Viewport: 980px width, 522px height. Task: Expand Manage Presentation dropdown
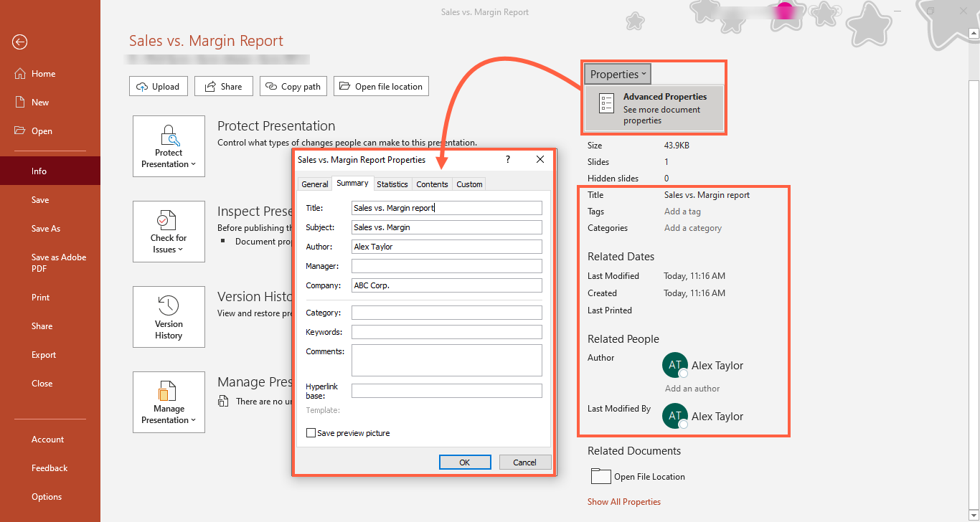[169, 402]
